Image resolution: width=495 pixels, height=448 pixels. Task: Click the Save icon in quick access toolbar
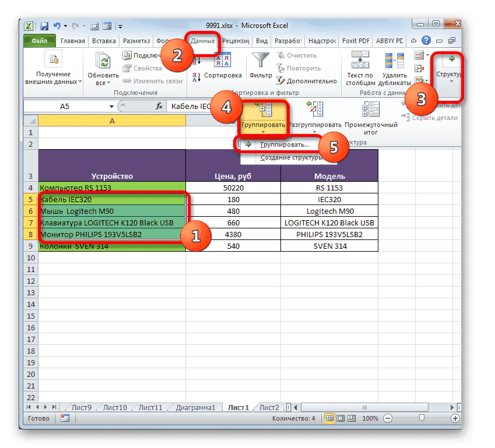pyautogui.click(x=44, y=25)
